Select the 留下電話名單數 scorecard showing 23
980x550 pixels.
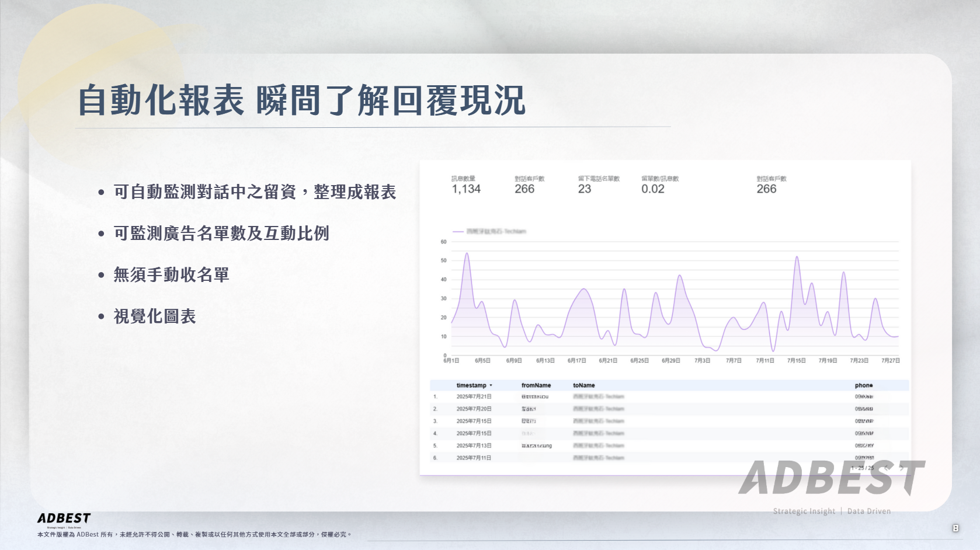(x=598, y=185)
